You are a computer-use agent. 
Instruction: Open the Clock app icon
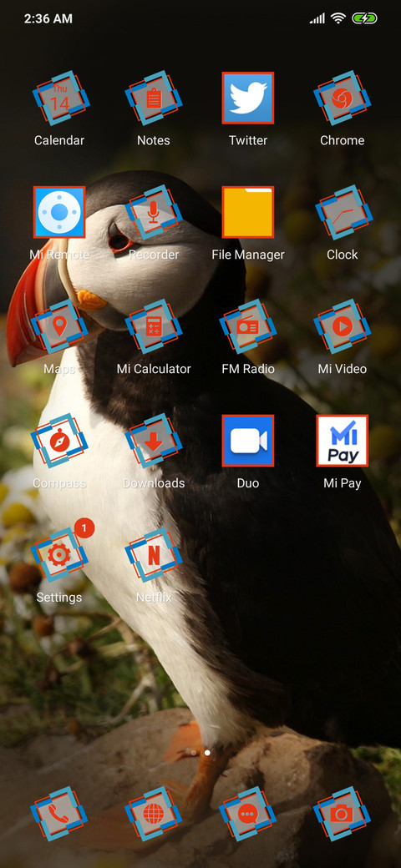343,213
